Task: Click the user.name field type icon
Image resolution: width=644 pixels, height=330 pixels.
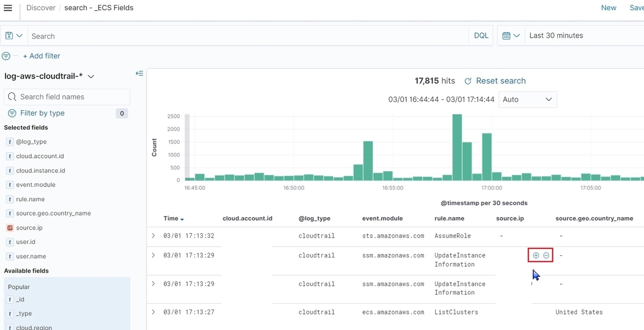Action: click(10, 256)
